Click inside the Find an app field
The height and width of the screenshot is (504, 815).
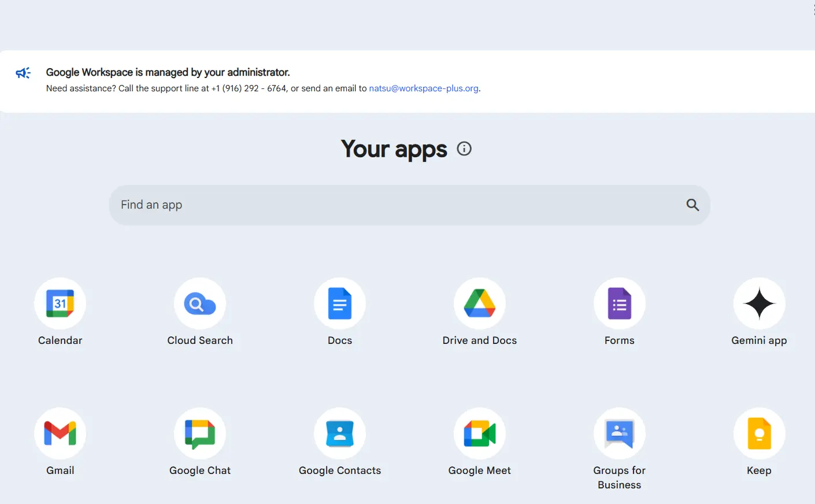409,205
